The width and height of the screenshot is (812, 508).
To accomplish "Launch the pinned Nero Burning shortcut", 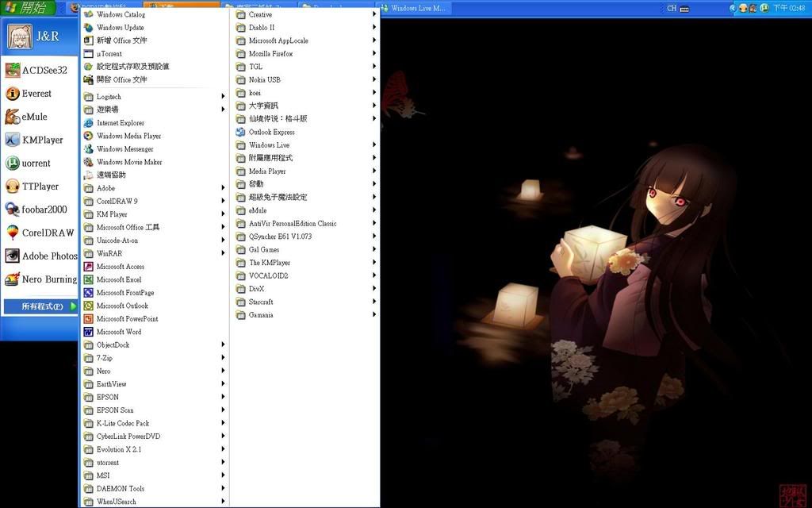I will click(x=41, y=279).
